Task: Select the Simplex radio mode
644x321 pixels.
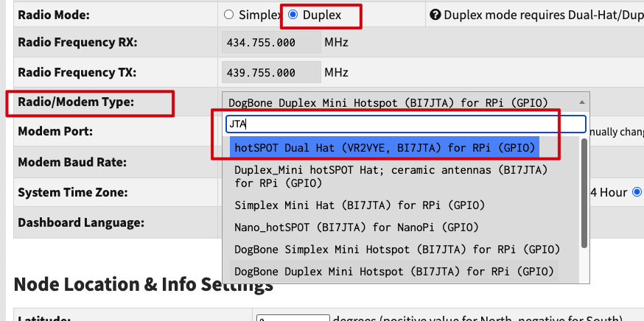Action: 228,14
